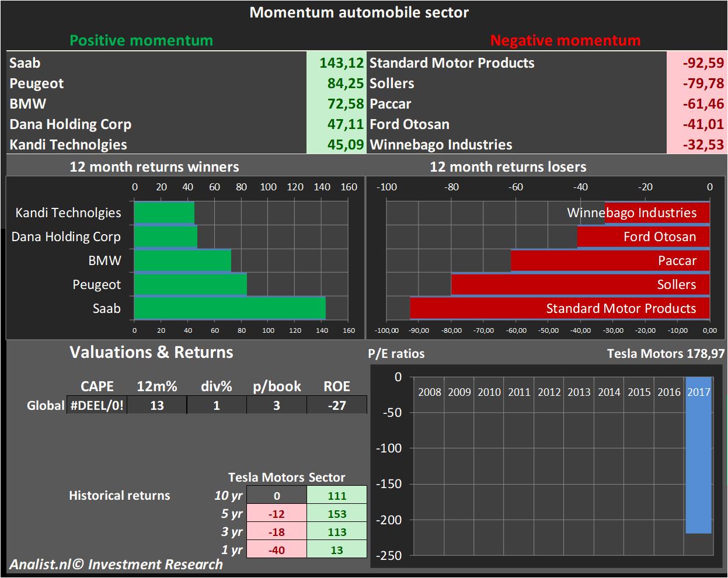The width and height of the screenshot is (728, 578).
Task: Select the 2017 blue bar in P/E chart
Action: click(x=699, y=455)
